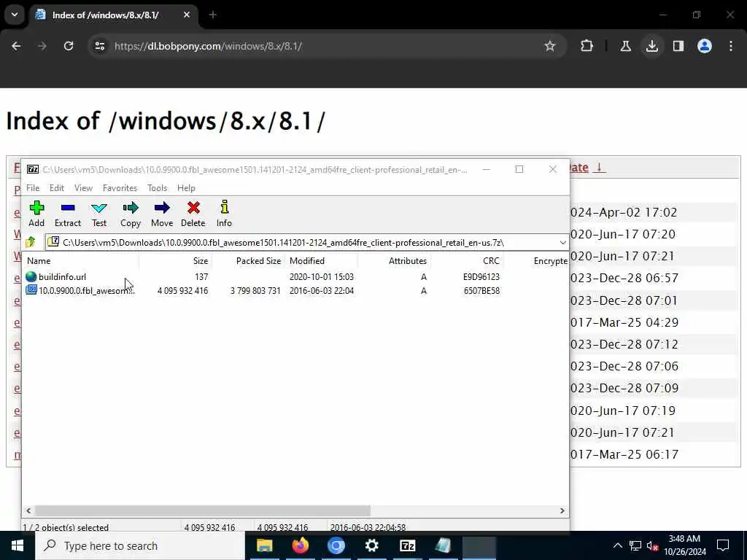Open a new Chrome tab
747x560 pixels.
pos(213,15)
